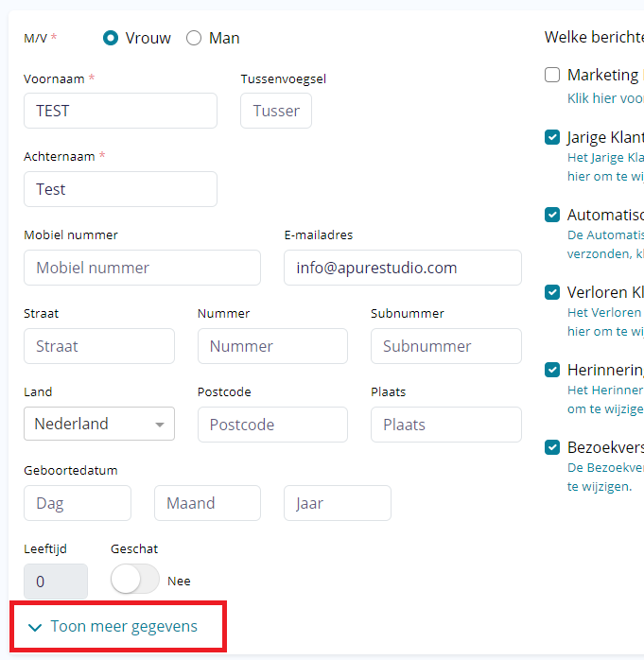Expand Toon meer gegevens section
This screenshot has width=644, height=660.
(124, 626)
